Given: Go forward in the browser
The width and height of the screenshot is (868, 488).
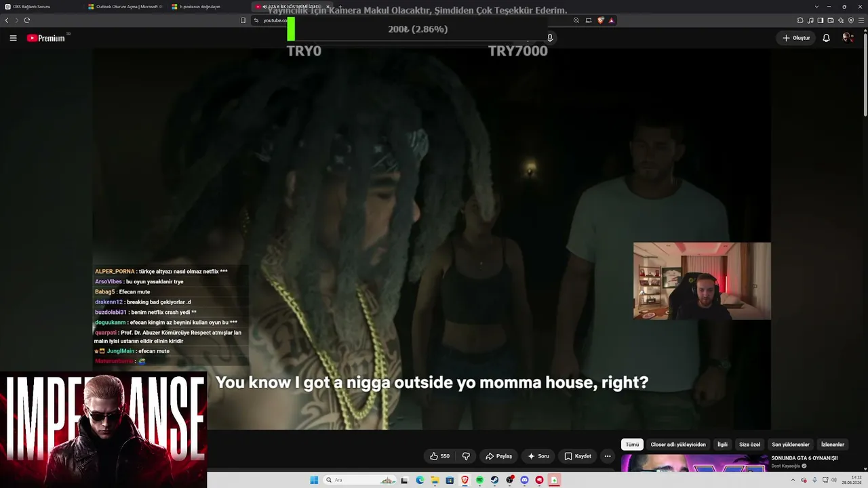Looking at the screenshot, I should [x=16, y=20].
